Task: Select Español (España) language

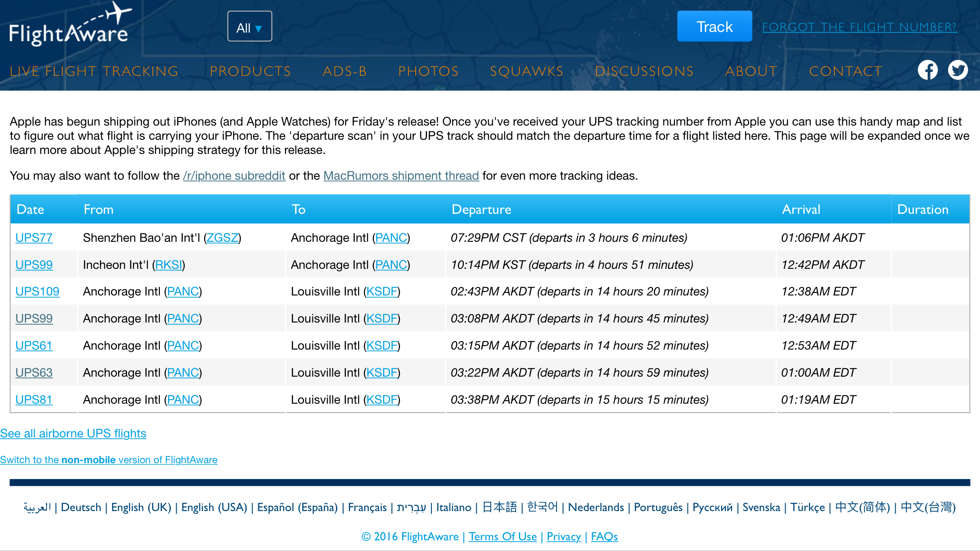Action: (x=297, y=508)
